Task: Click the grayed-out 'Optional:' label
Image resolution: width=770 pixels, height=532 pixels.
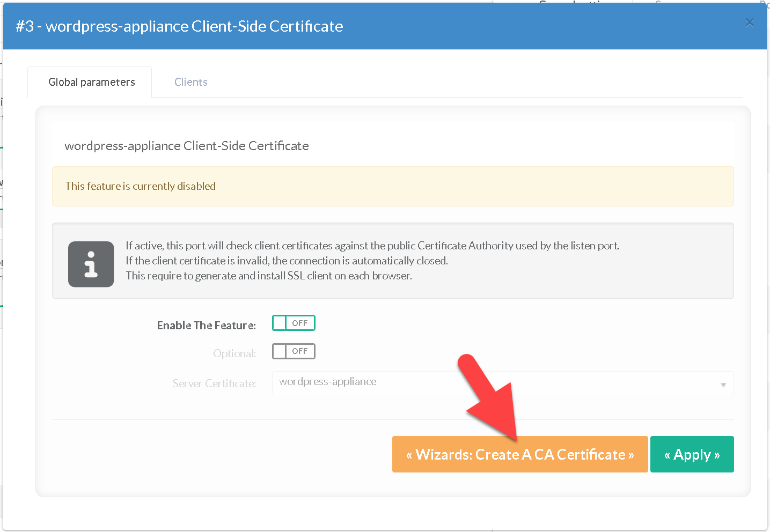Action: tap(234, 353)
